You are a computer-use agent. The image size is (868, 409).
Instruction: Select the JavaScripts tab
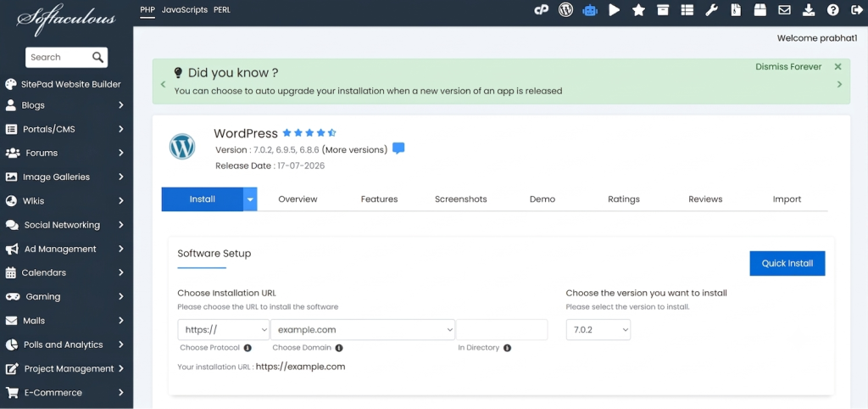(x=185, y=10)
